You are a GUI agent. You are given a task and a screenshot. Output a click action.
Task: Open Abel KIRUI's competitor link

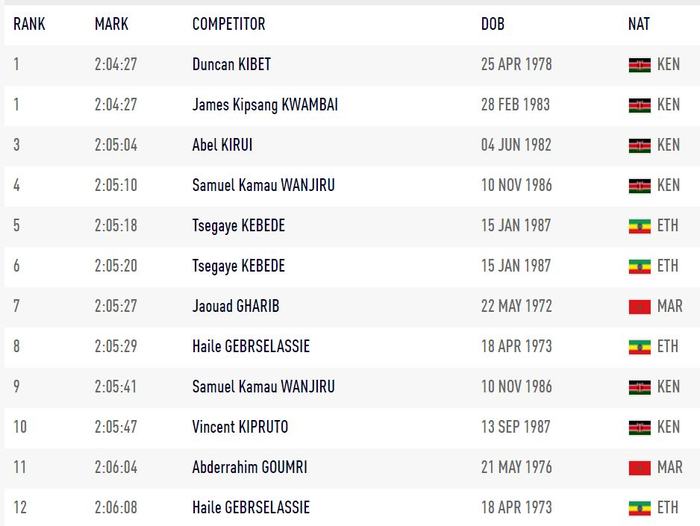click(x=222, y=145)
